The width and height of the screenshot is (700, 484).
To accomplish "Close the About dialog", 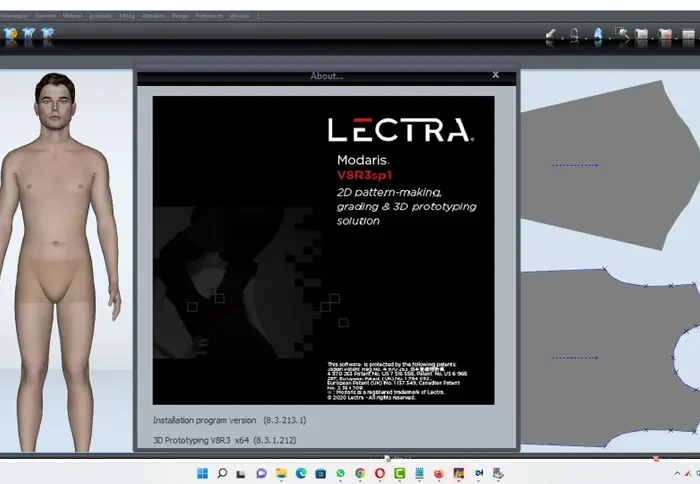I will 496,75.
